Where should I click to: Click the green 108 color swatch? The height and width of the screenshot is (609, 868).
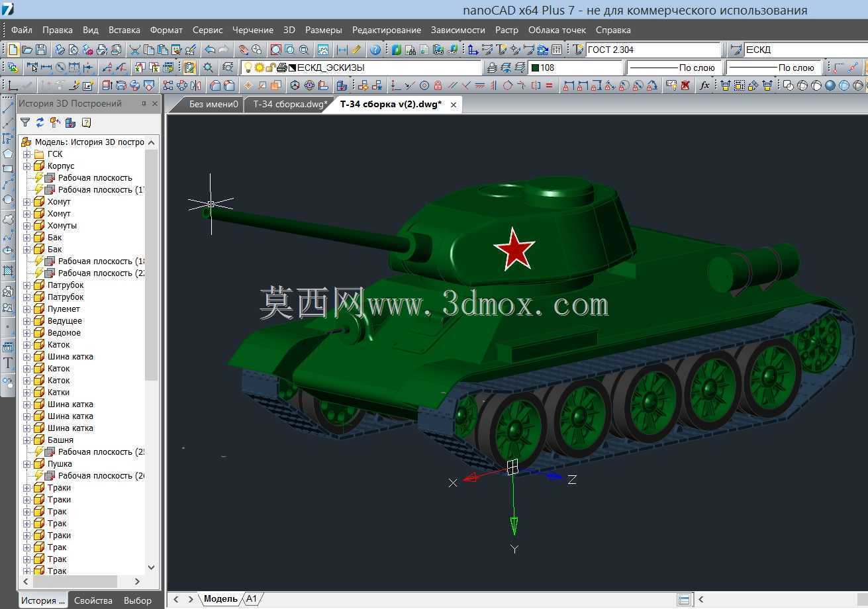pyautogui.click(x=535, y=68)
